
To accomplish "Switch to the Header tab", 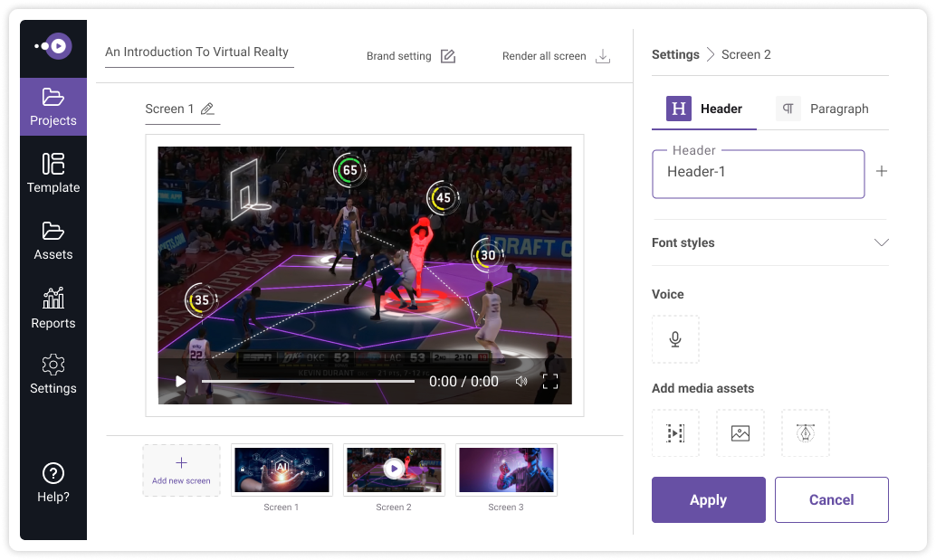I will coord(704,109).
